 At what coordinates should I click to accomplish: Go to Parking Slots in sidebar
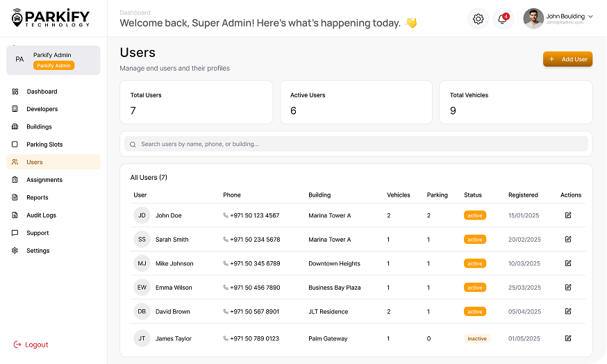click(x=44, y=144)
